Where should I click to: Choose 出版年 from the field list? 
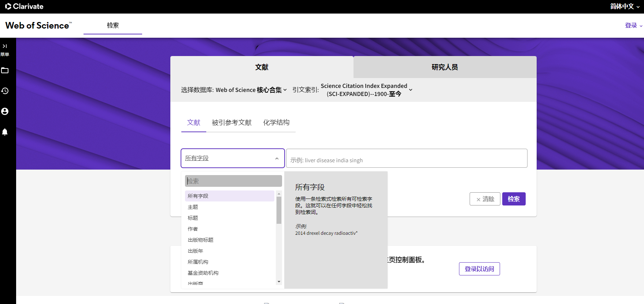pyautogui.click(x=230, y=251)
